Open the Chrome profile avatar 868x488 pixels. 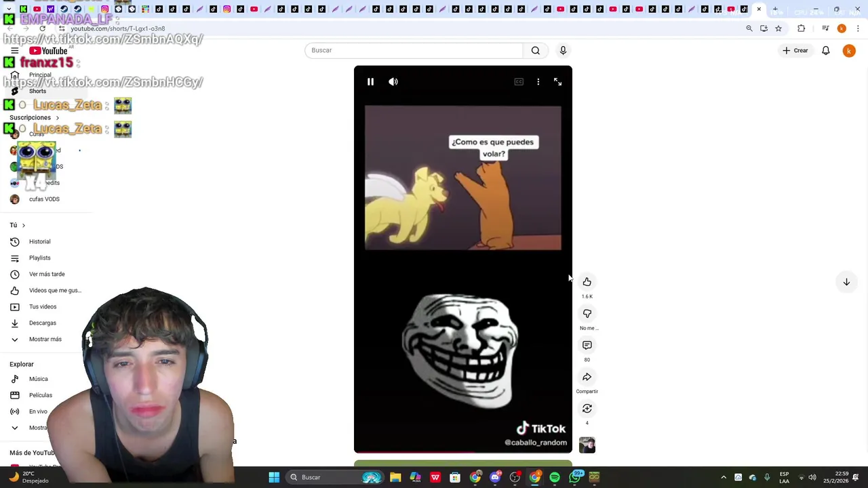842,28
